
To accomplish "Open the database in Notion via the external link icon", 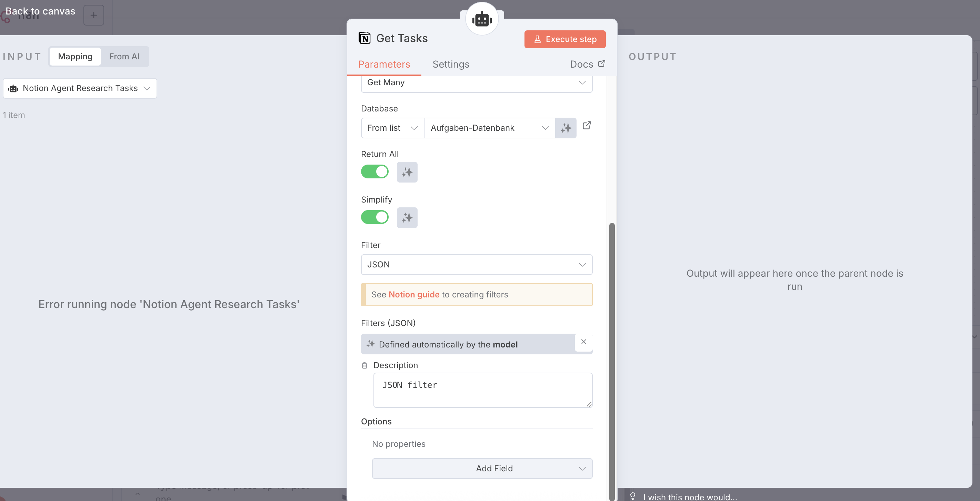I will coord(587,125).
